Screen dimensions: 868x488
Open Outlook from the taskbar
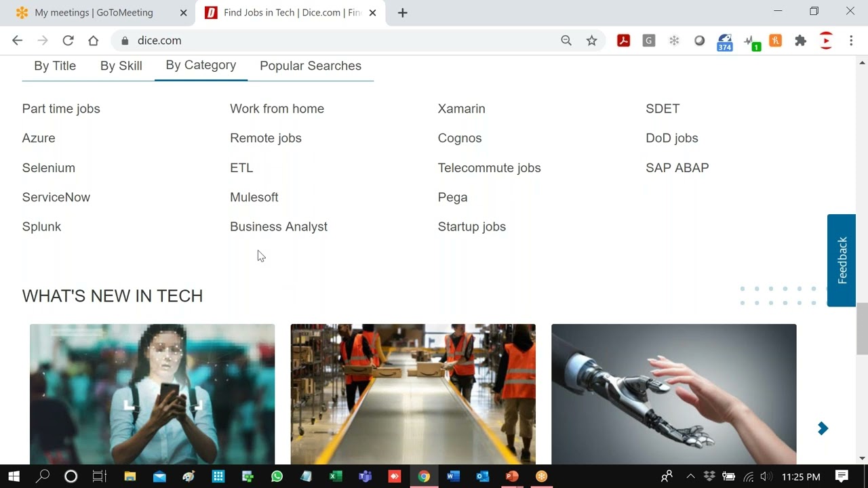[483, 476]
